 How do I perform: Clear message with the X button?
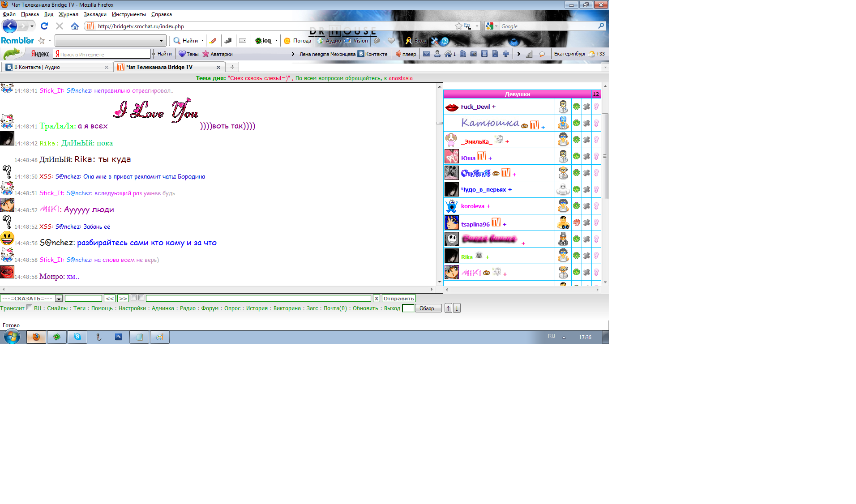[377, 299]
